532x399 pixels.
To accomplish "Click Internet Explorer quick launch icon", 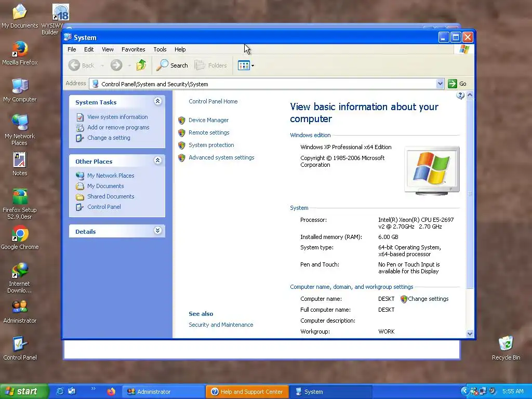I will [60, 391].
